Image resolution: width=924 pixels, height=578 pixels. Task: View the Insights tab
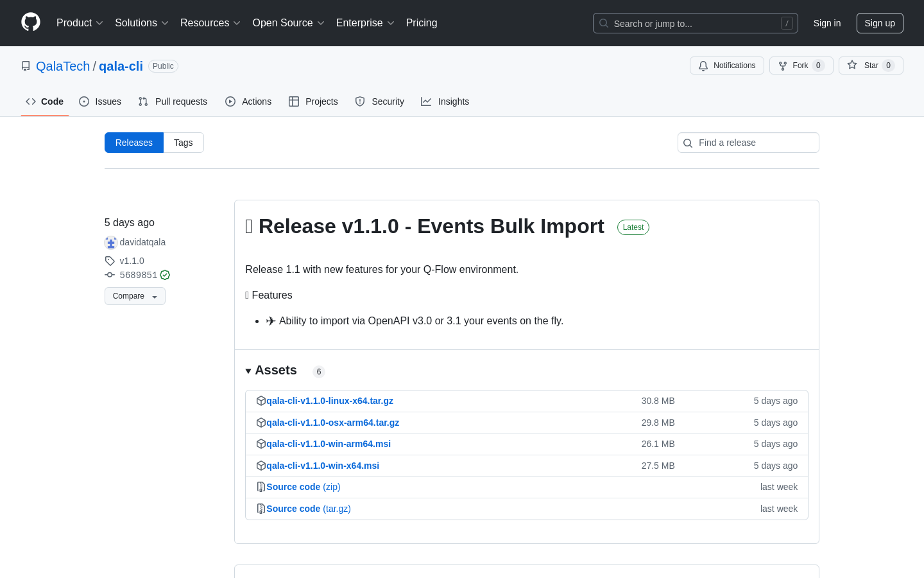point(445,101)
